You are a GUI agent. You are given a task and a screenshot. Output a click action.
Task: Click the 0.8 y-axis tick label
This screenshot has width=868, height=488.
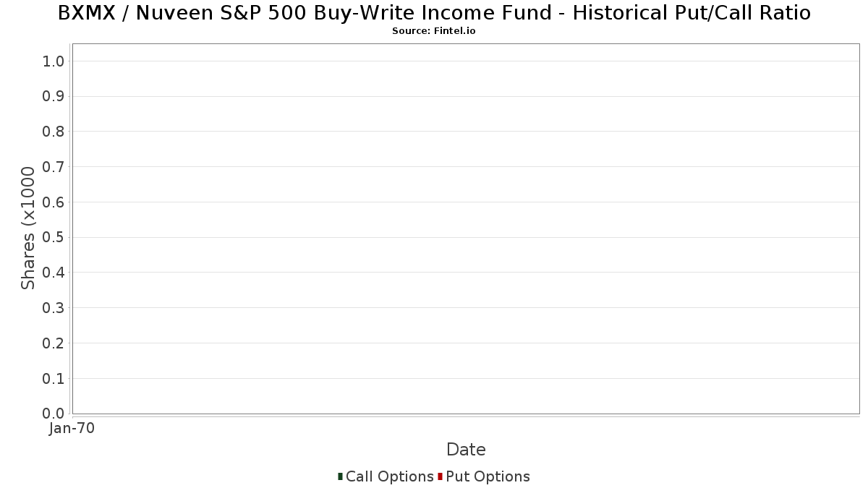tap(54, 132)
